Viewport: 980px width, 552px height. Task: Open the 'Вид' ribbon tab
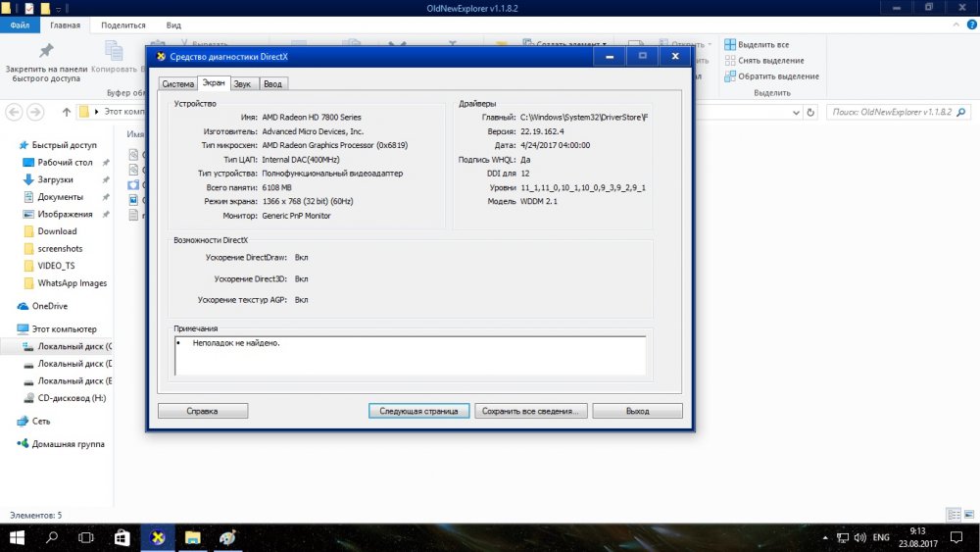click(173, 25)
